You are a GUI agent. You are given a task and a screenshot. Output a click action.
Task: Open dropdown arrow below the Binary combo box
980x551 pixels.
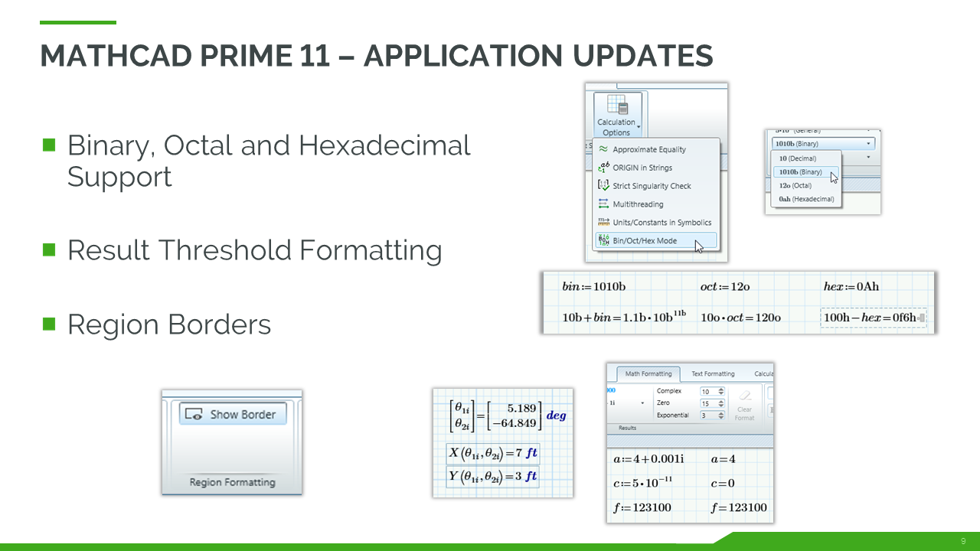(868, 156)
